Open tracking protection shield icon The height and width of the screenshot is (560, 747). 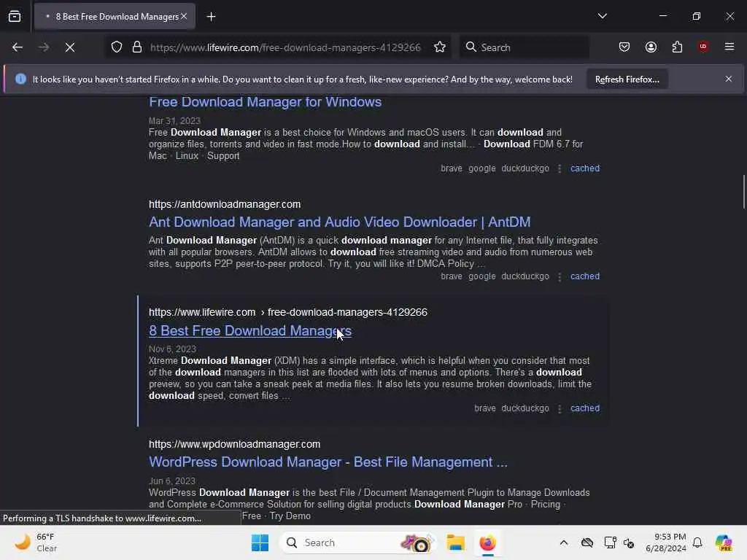tap(117, 47)
